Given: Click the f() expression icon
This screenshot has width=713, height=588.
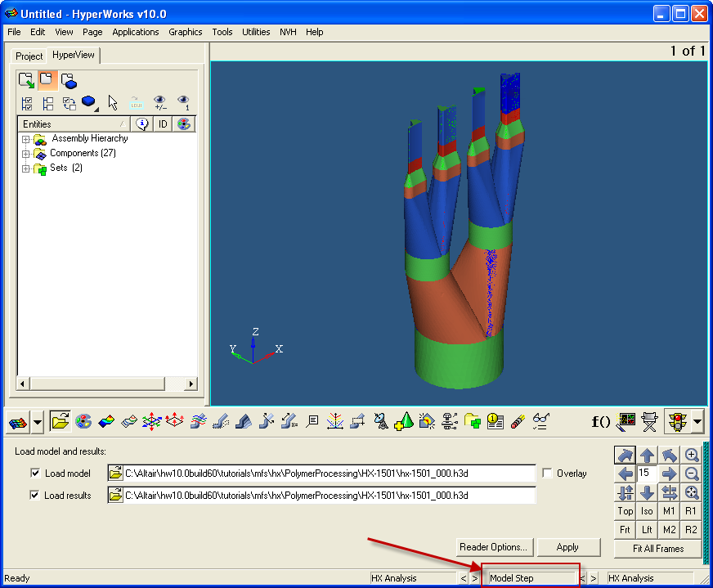Looking at the screenshot, I should [601, 421].
